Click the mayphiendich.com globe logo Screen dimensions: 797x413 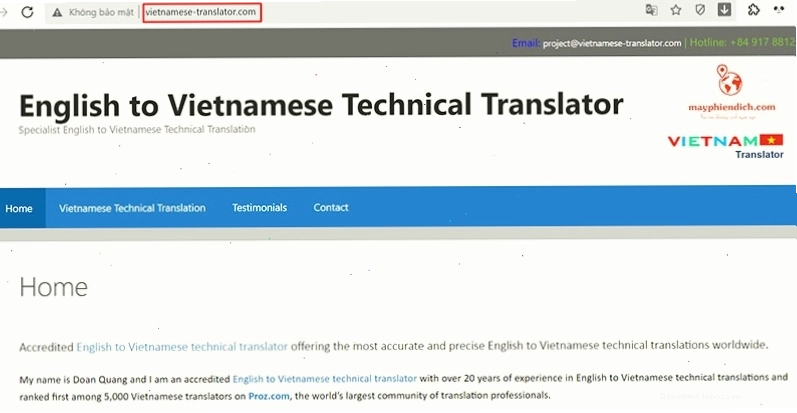(x=731, y=91)
